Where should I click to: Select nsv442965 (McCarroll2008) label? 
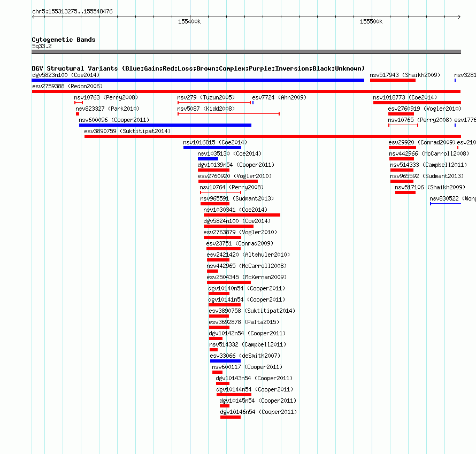tap(247, 266)
